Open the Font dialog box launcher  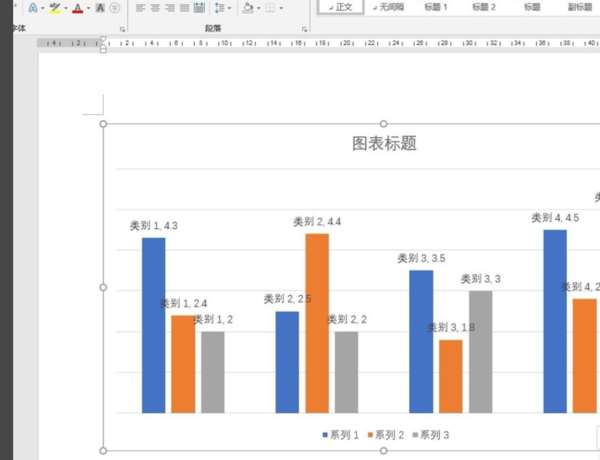tap(122, 29)
